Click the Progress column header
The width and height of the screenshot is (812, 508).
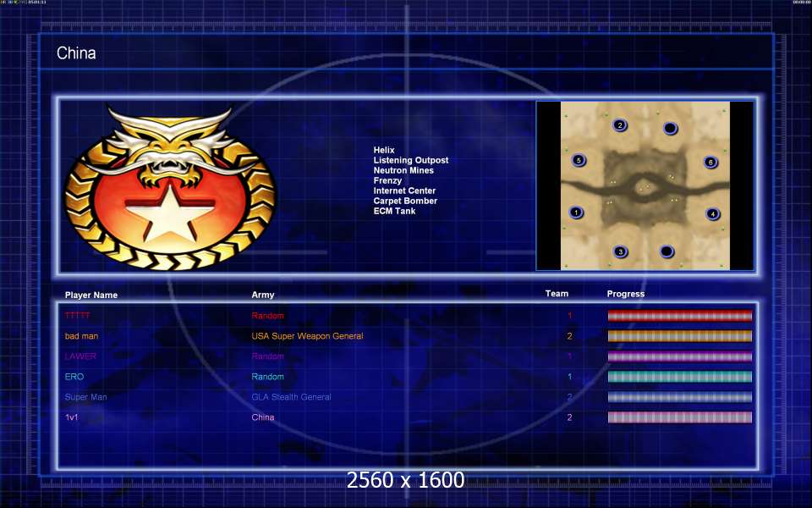[x=626, y=294]
